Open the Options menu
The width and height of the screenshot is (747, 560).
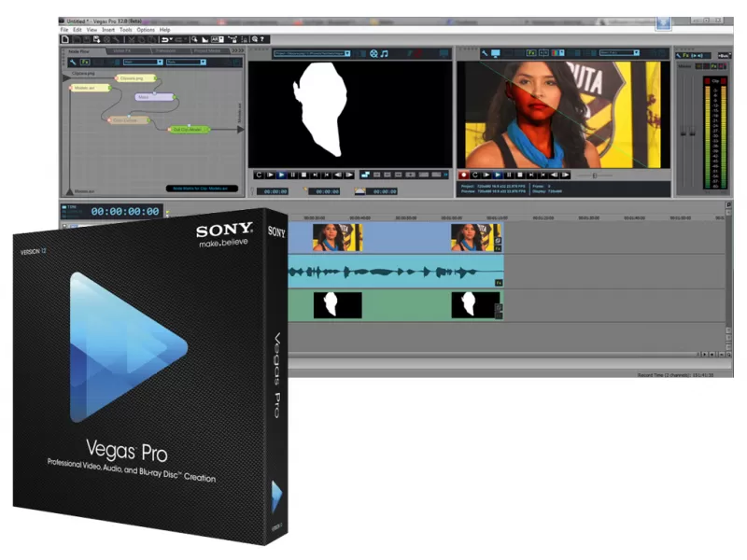point(146,29)
